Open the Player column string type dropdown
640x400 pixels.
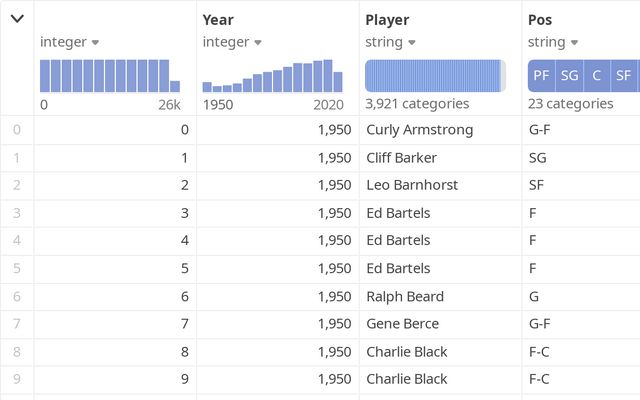pos(387,42)
